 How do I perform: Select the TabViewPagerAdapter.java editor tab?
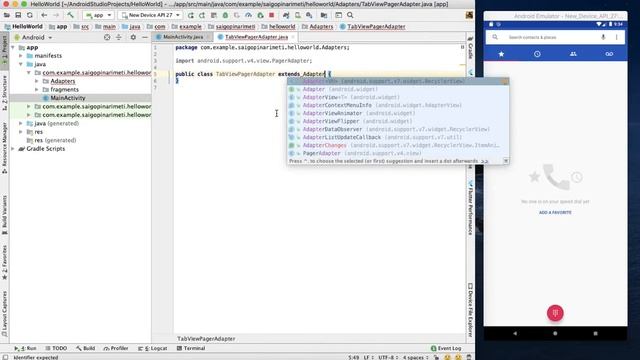256,37
